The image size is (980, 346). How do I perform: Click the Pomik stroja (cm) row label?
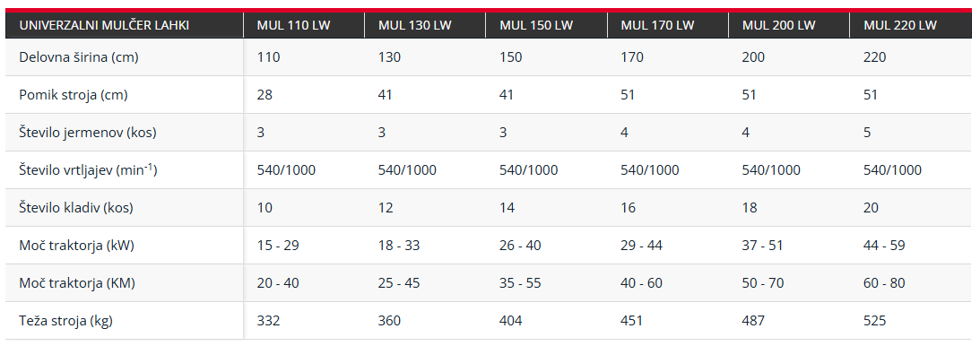coord(74,95)
